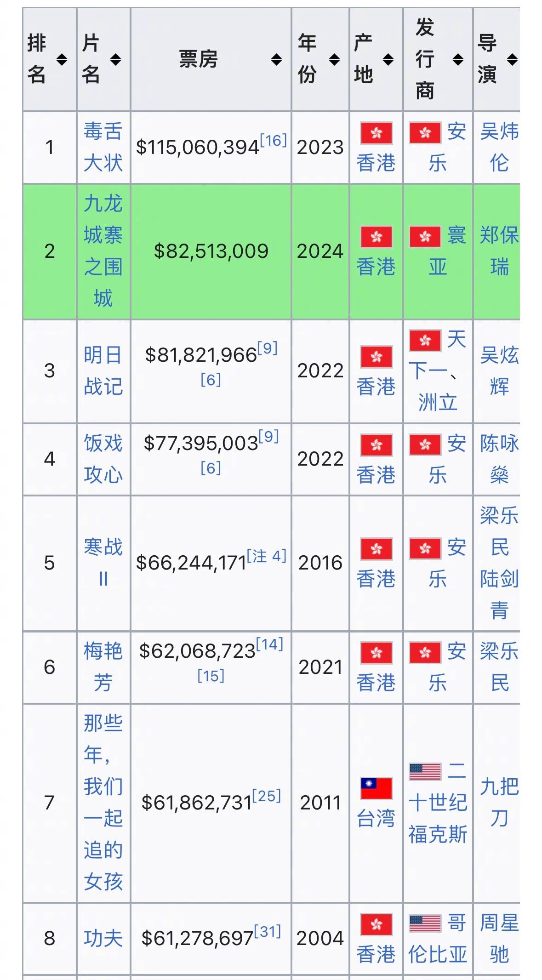Open the 明日战记 film link
Image resolution: width=542 pixels, height=980 pixels.
coord(103,370)
